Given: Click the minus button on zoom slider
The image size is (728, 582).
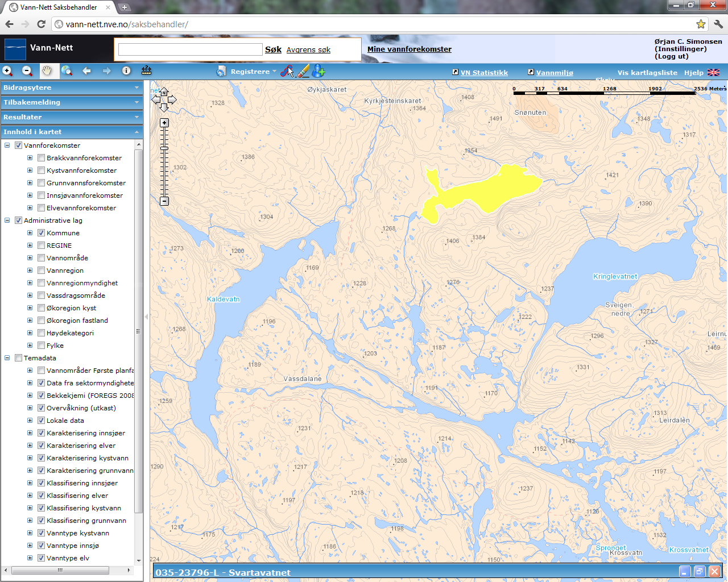Looking at the screenshot, I should click(x=164, y=201).
